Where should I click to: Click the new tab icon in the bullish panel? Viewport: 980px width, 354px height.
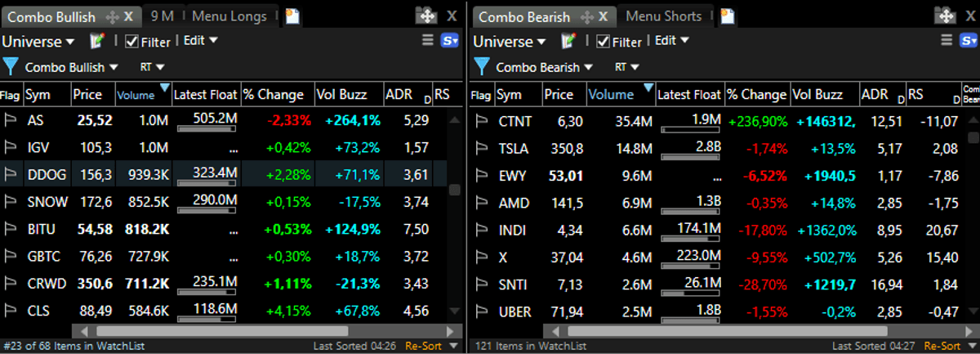click(x=292, y=16)
